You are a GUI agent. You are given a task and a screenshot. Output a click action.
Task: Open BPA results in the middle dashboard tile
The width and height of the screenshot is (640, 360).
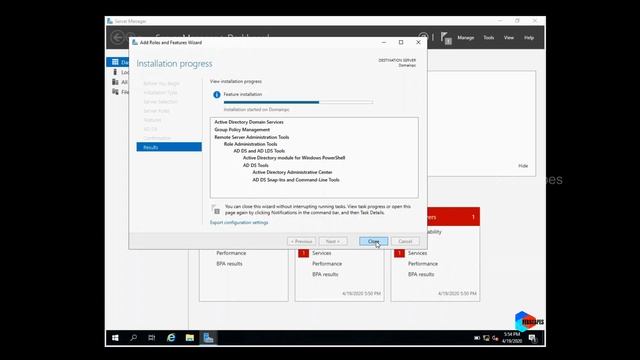click(x=325, y=274)
